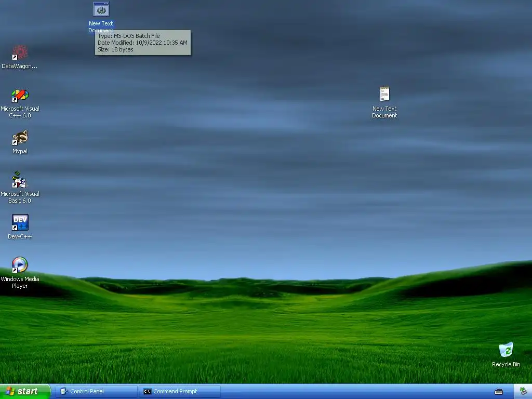Select the batch file icon with gears

point(101,9)
